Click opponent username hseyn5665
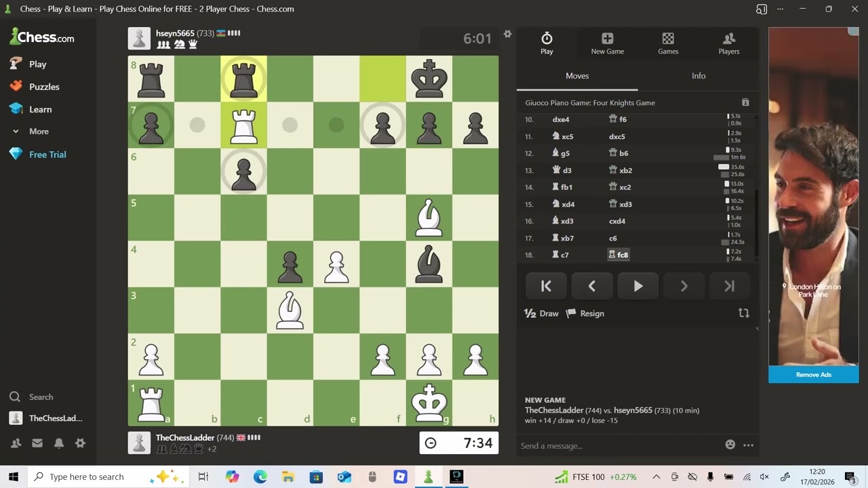 (175, 33)
